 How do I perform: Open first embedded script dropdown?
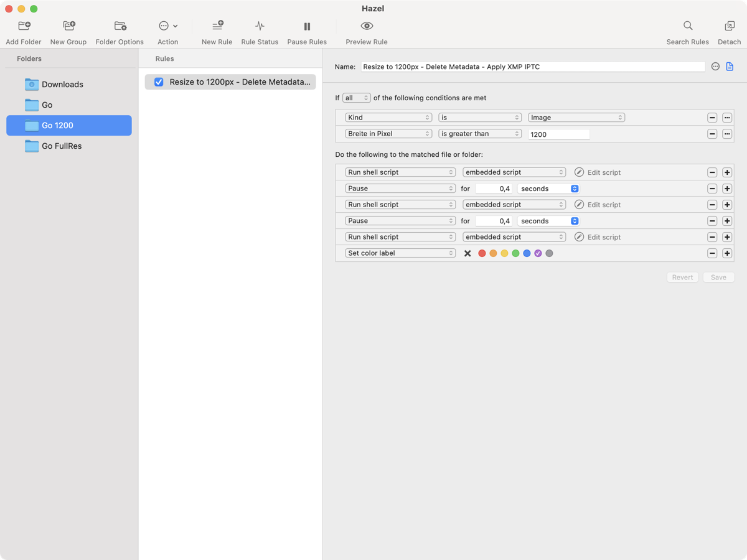coord(514,172)
